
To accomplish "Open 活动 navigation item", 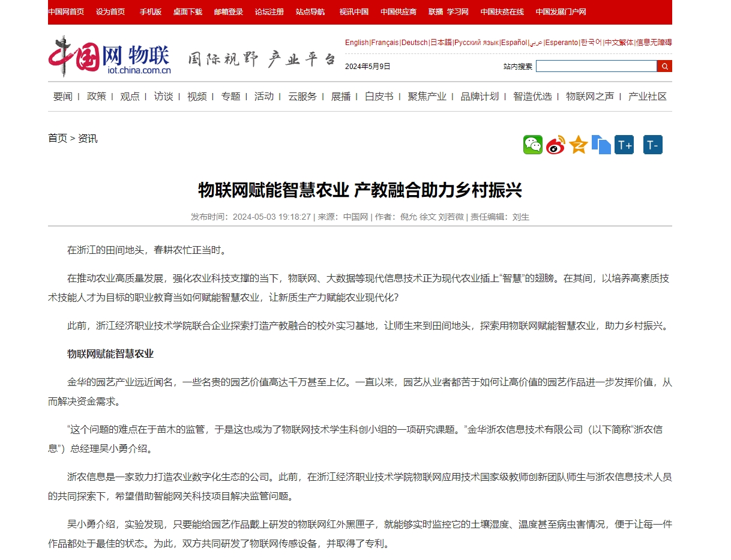I will click(264, 97).
